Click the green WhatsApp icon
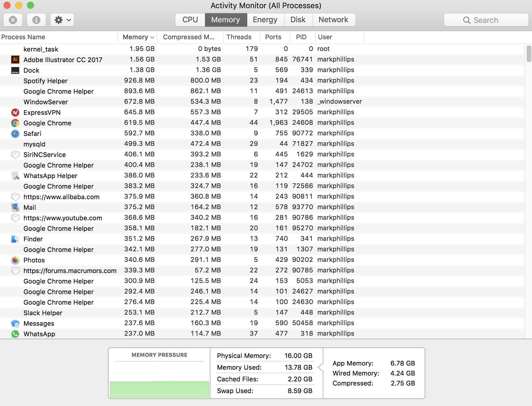The width and height of the screenshot is (532, 406). click(x=15, y=334)
